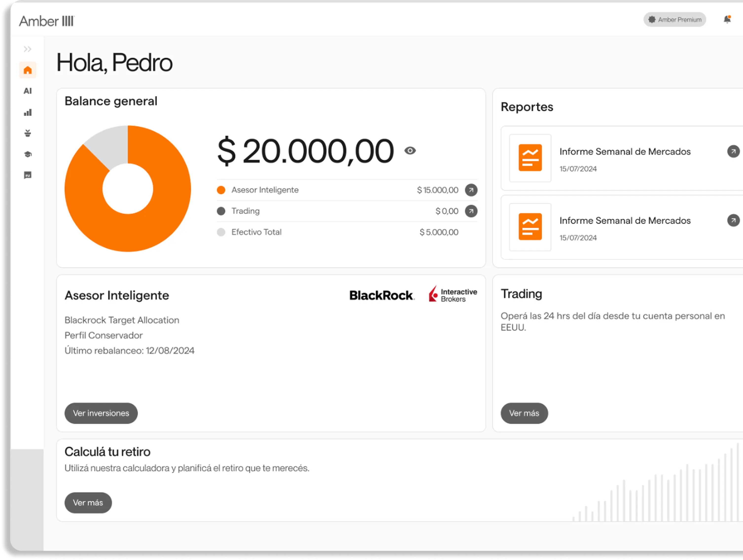Click the $ 20.000,00 total balance

tap(305, 152)
